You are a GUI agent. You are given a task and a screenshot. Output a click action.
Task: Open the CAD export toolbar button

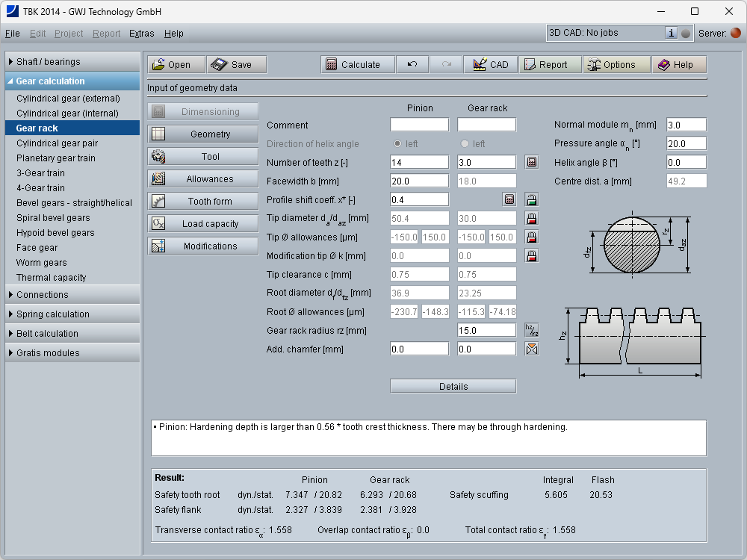coord(490,65)
